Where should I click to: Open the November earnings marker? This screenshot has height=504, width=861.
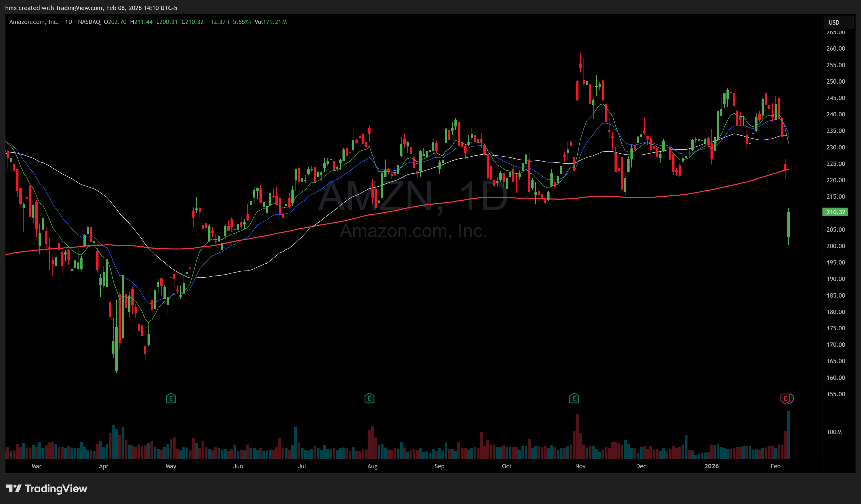click(x=574, y=398)
